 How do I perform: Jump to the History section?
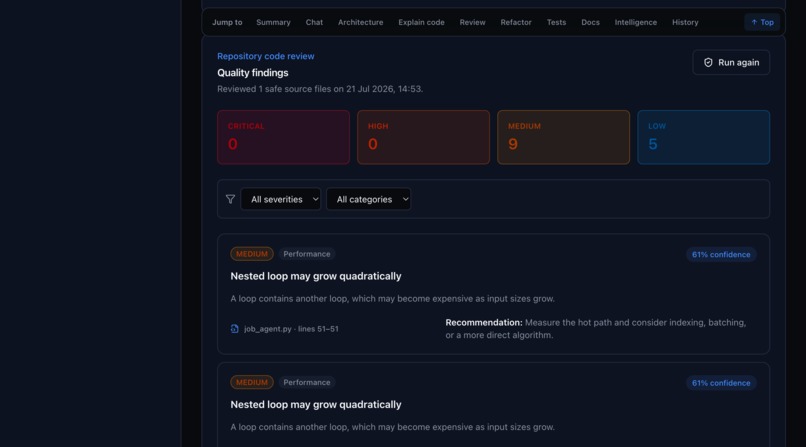click(685, 22)
